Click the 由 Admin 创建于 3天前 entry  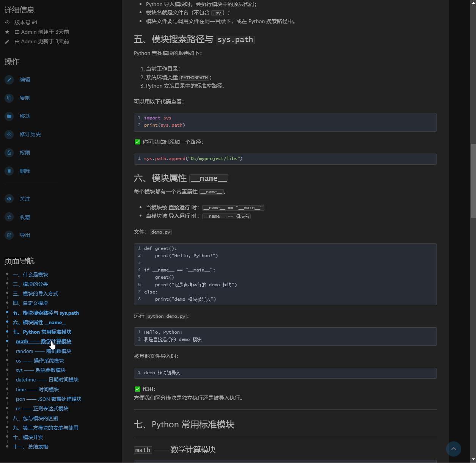tap(42, 32)
